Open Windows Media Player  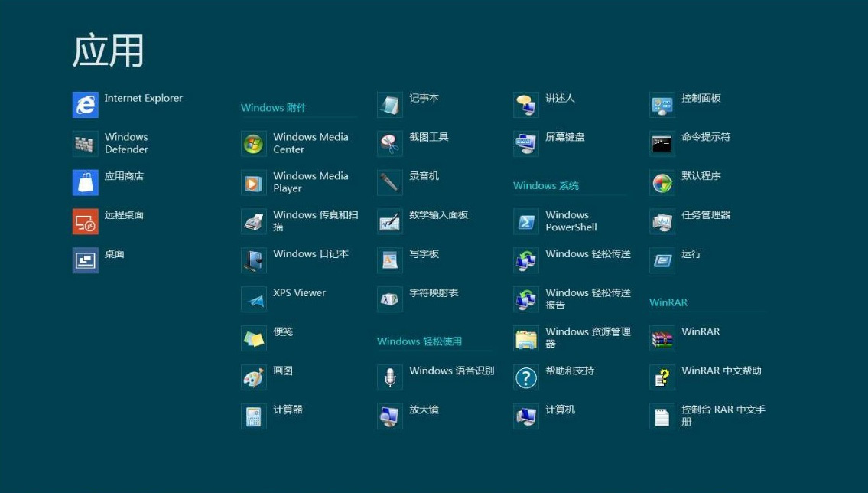[254, 183]
